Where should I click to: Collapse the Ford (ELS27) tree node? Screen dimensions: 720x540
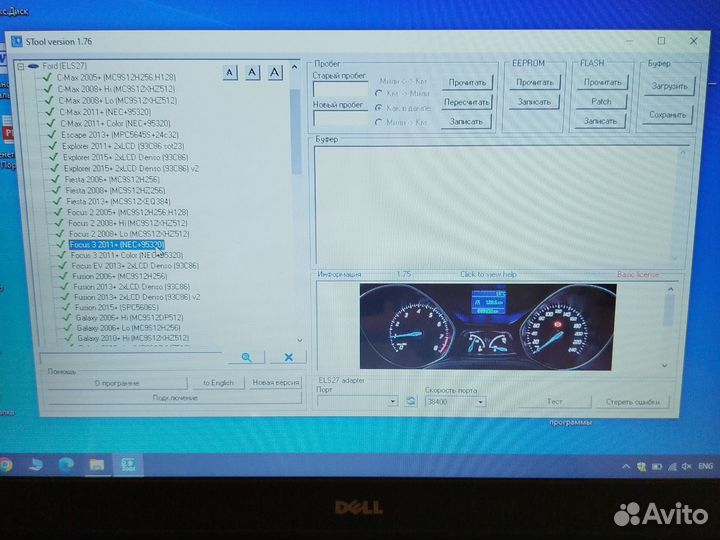21,66
